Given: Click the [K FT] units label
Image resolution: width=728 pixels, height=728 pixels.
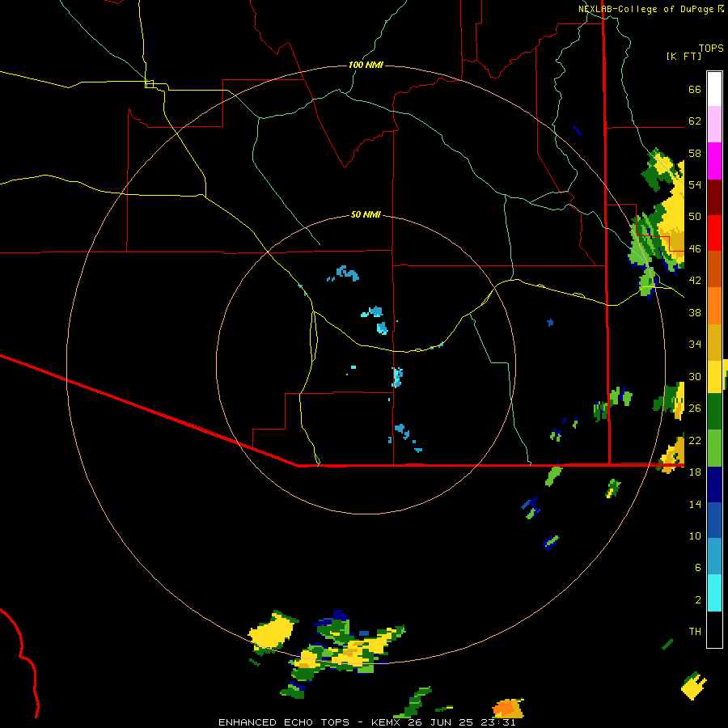Looking at the screenshot, I should (x=684, y=57).
